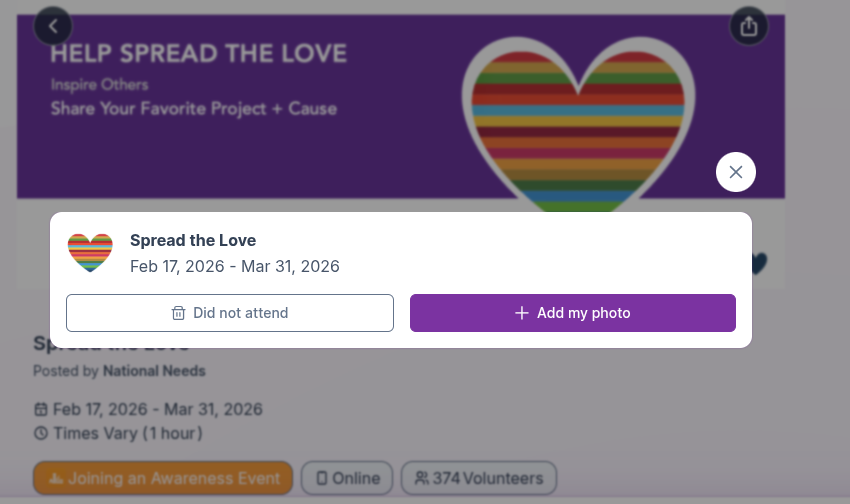Open the National Needs organizer link
850x504 pixels.
point(154,371)
